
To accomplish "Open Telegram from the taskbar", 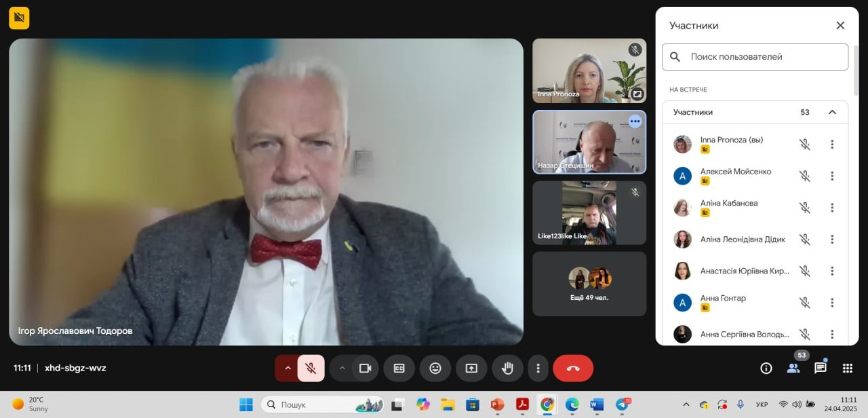I will (x=622, y=404).
